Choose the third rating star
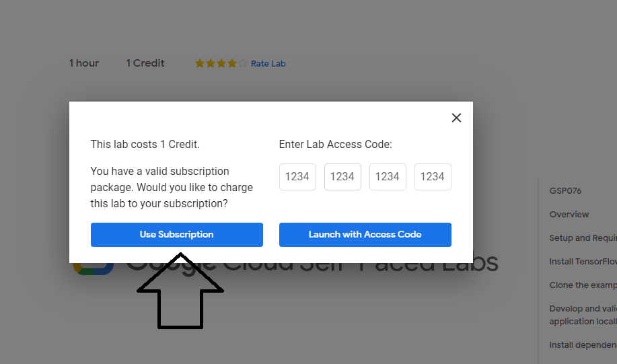 click(221, 63)
